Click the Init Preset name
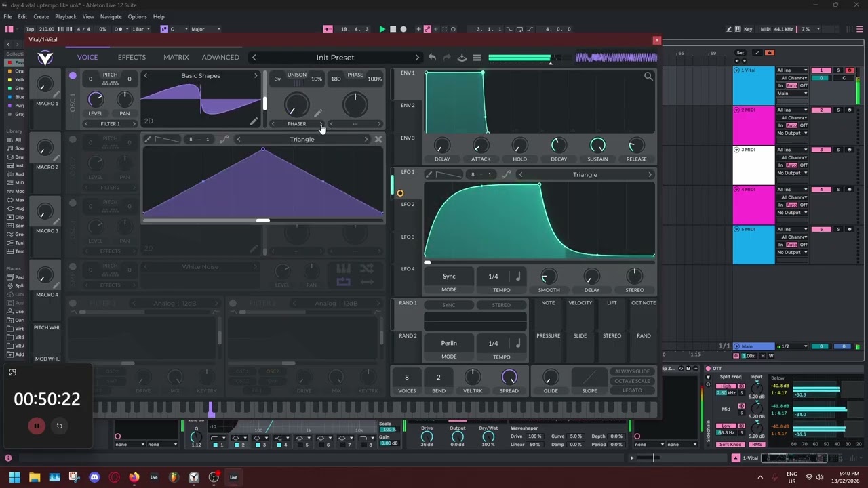The width and height of the screenshot is (868, 488). [x=335, y=58]
